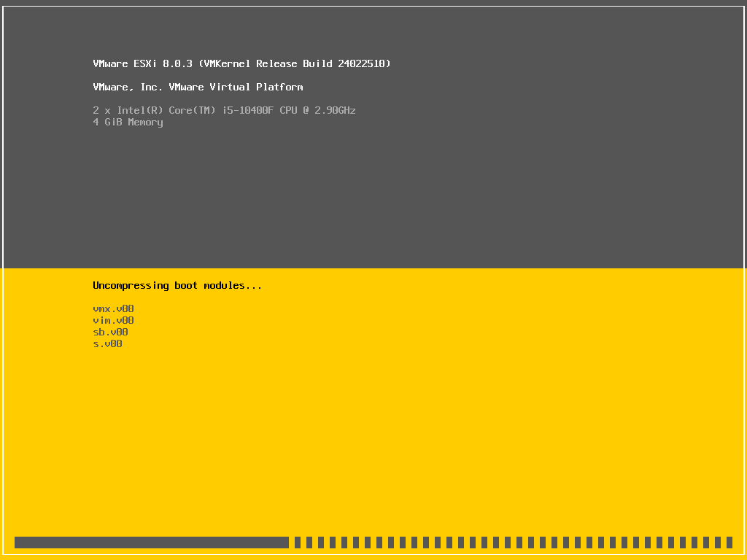Select the vmx.v00 module entry

click(x=112, y=308)
